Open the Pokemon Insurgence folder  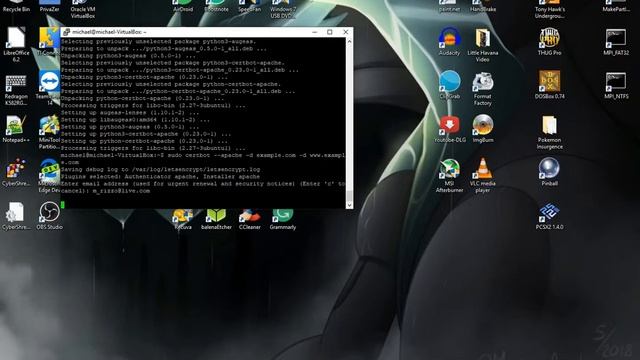[x=549, y=131]
